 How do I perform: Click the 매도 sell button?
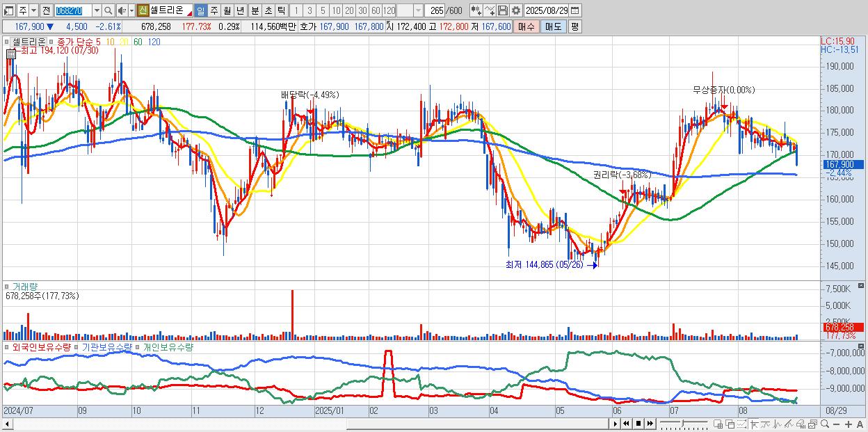(553, 26)
